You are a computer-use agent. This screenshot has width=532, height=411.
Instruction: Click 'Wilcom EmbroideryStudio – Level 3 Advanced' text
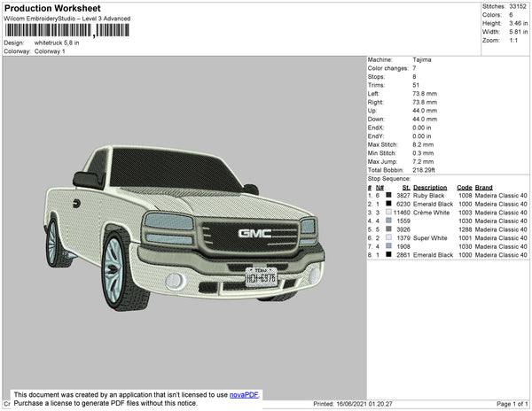coord(67,19)
